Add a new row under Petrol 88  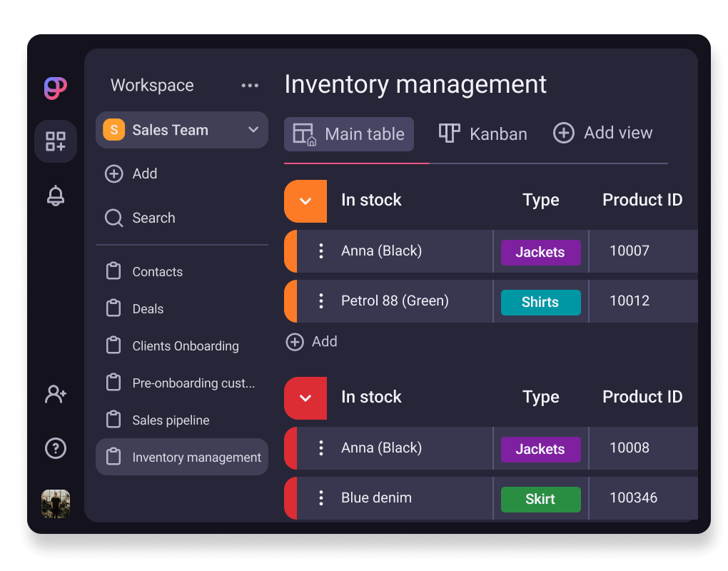[312, 342]
